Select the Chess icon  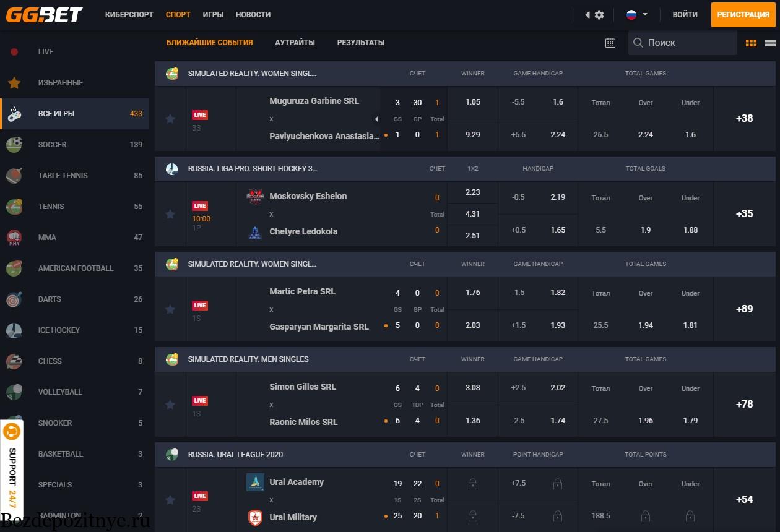coord(14,361)
